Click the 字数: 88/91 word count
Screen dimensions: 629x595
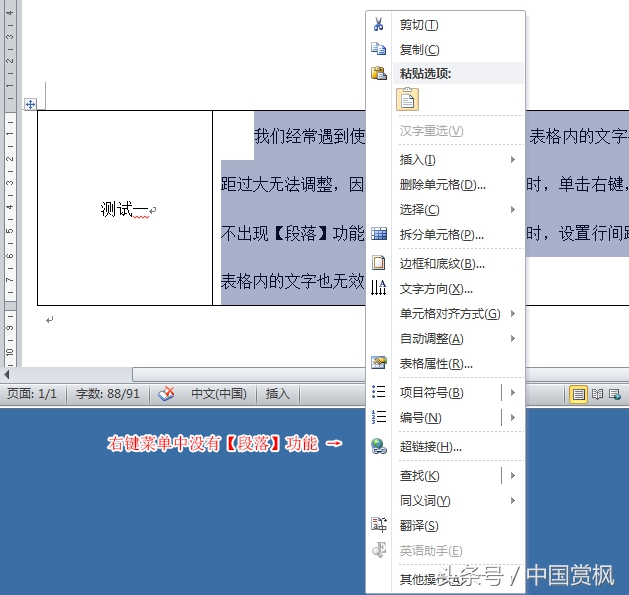[108, 394]
